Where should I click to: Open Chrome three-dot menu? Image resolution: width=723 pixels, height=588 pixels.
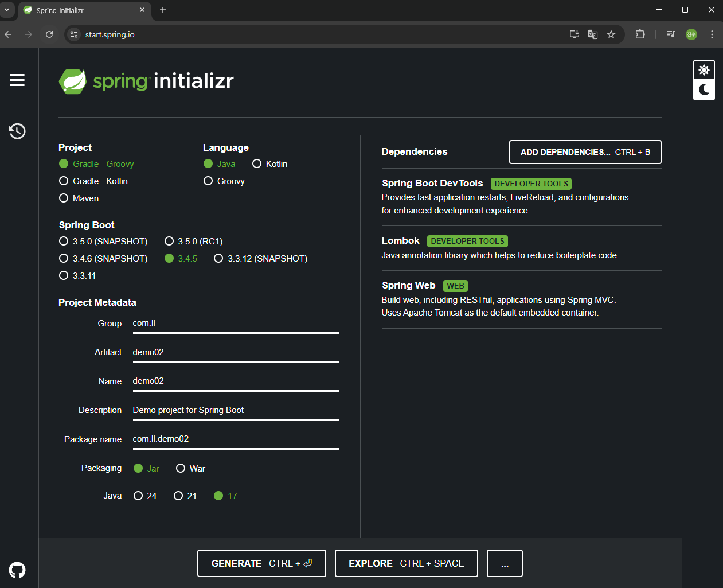click(712, 34)
